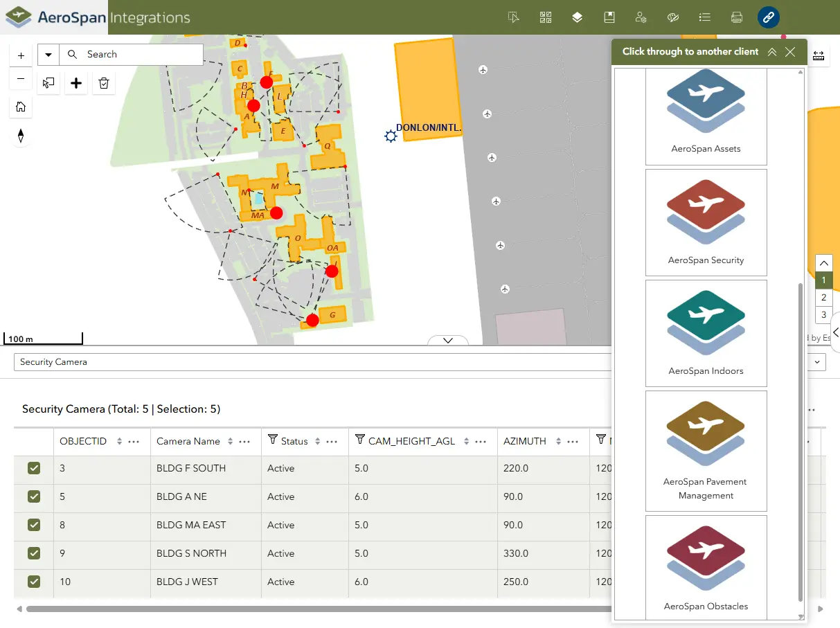Open search source dropdown arrow
The image size is (840, 628).
48,55
